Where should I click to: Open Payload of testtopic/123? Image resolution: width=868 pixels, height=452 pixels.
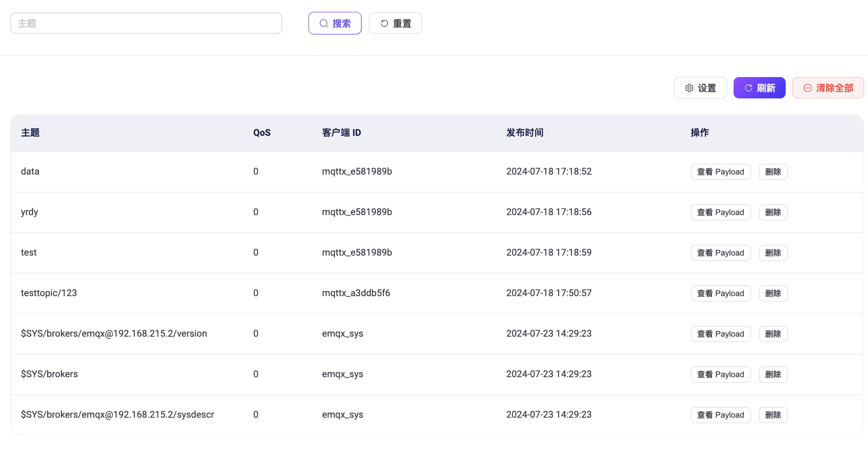coord(720,293)
